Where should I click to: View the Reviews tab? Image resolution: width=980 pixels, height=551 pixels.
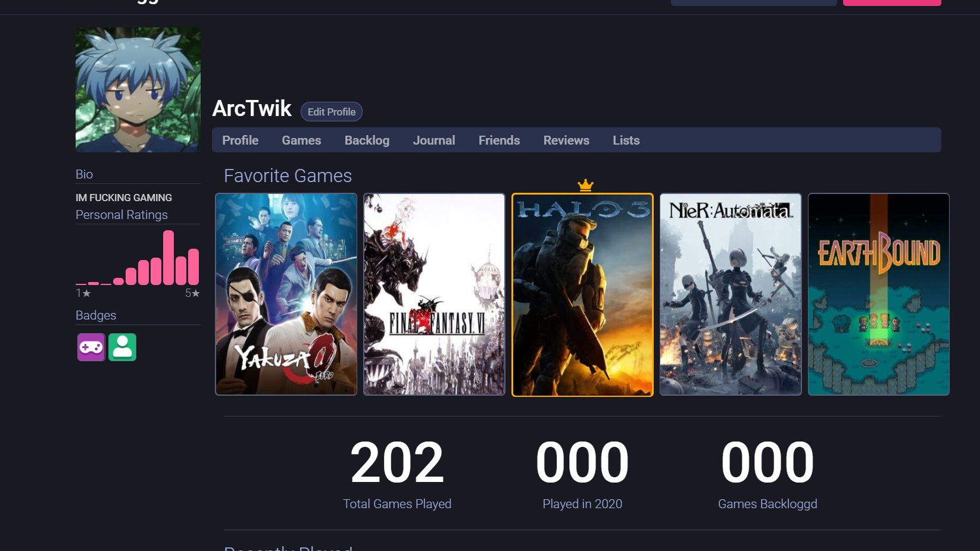tap(566, 140)
